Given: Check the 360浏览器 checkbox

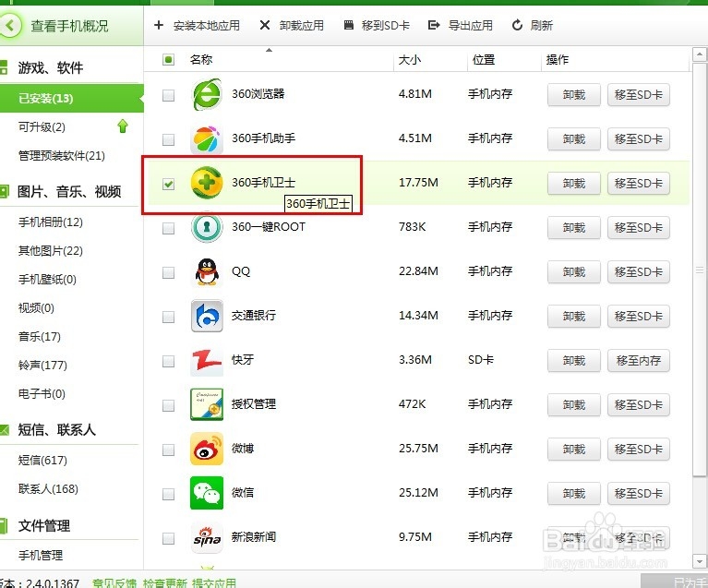Looking at the screenshot, I should pyautogui.click(x=168, y=95).
